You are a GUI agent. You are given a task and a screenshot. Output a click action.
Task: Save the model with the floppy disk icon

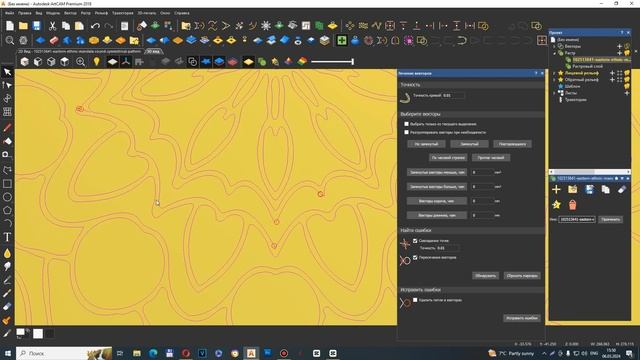pos(37,26)
